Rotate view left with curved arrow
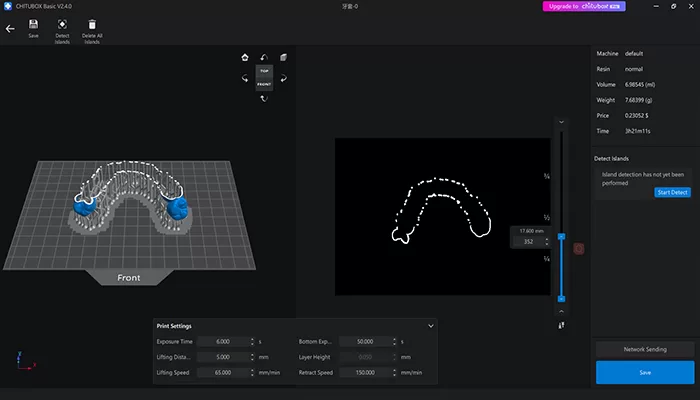Screen dimensions: 700x400 coord(245,78)
